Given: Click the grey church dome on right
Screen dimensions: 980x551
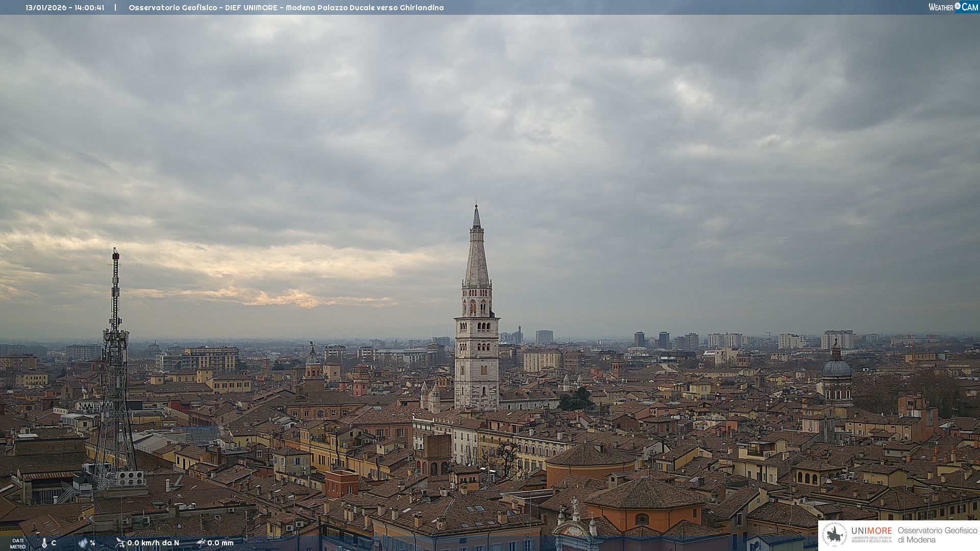Looking at the screenshot, I should point(837,367).
